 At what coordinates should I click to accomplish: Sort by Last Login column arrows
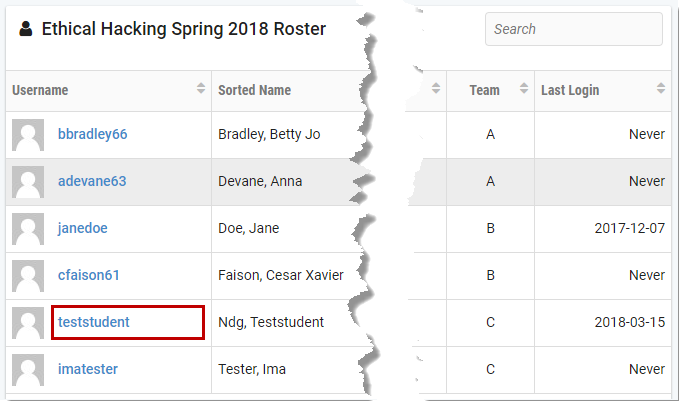point(660,88)
